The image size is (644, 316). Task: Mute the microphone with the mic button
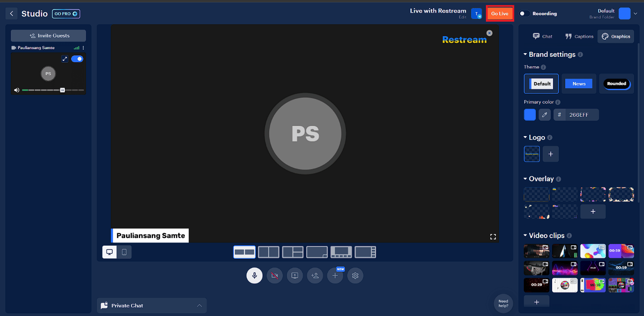click(254, 275)
